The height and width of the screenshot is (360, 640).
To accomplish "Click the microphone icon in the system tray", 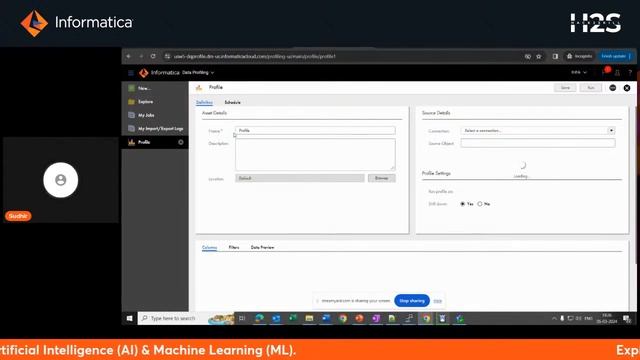I will coord(562,318).
